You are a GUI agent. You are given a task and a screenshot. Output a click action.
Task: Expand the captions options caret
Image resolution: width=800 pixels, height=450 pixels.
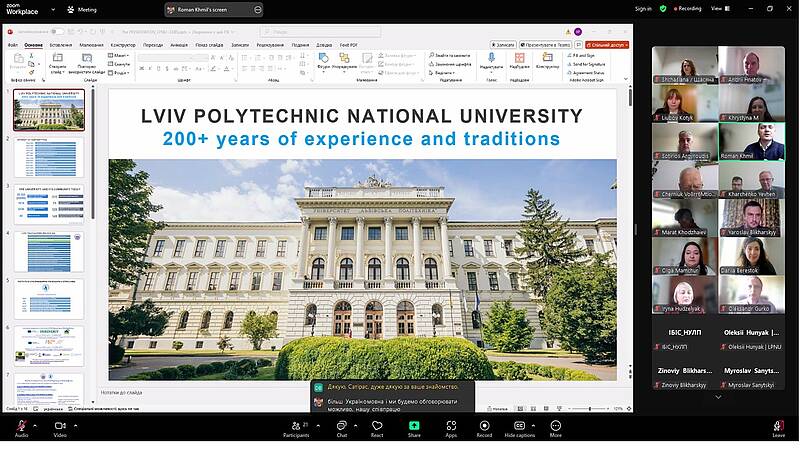[534, 426]
